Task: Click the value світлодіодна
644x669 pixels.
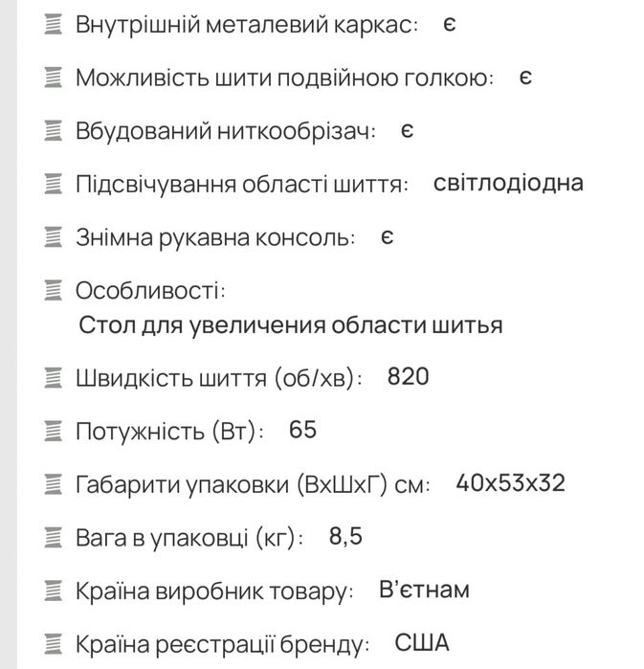Action: pyautogui.click(x=508, y=183)
